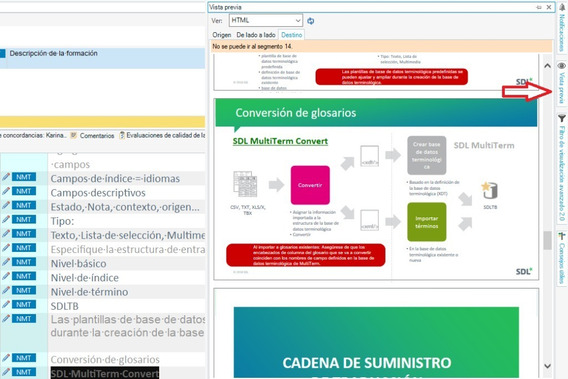Screen dimensions: 568x379
Task: Toggle auto-hide pin of Vista previa panel
Action: point(539,7)
